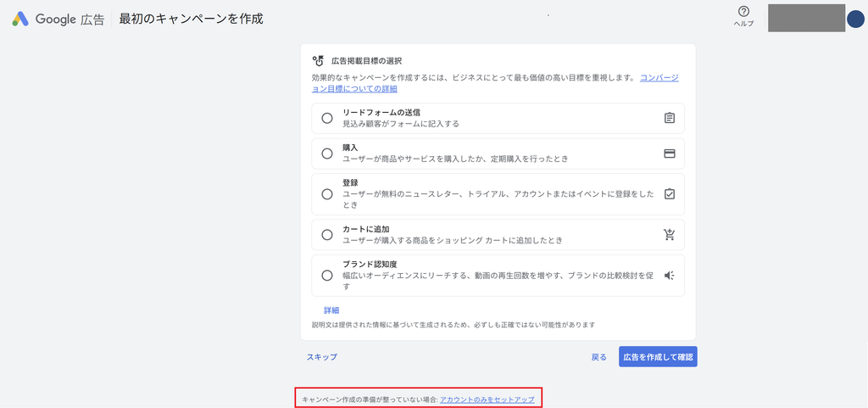This screenshot has height=408, width=868.
Task: Click the blue account avatar circle
Action: point(855,19)
